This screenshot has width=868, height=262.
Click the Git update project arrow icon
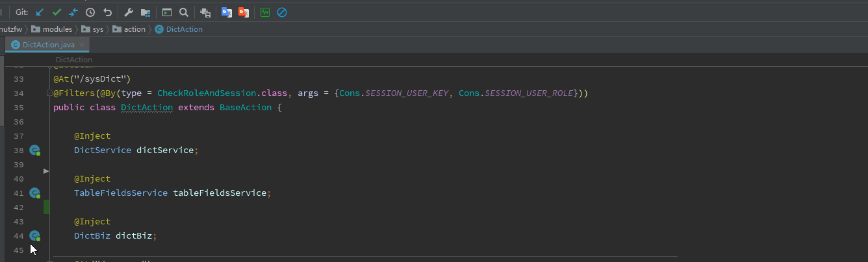pyautogui.click(x=40, y=12)
